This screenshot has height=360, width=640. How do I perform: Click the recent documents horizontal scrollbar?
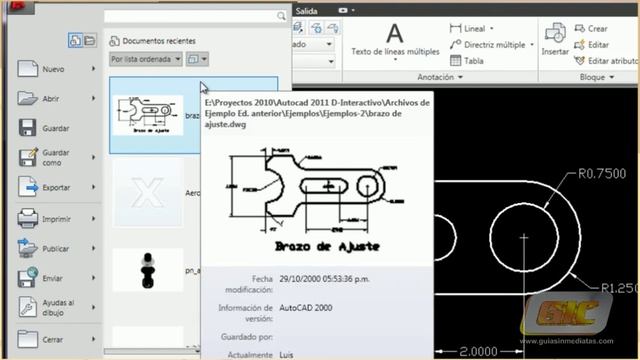[x=152, y=351]
